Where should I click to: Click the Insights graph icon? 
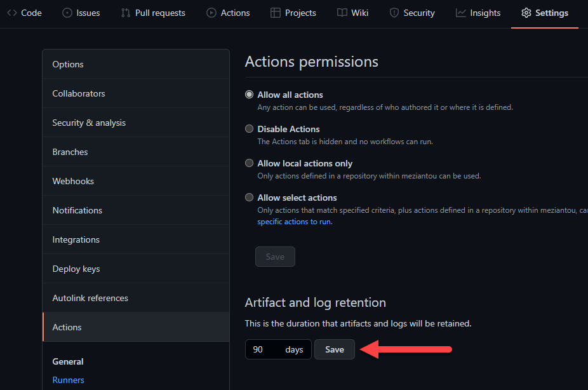click(461, 13)
